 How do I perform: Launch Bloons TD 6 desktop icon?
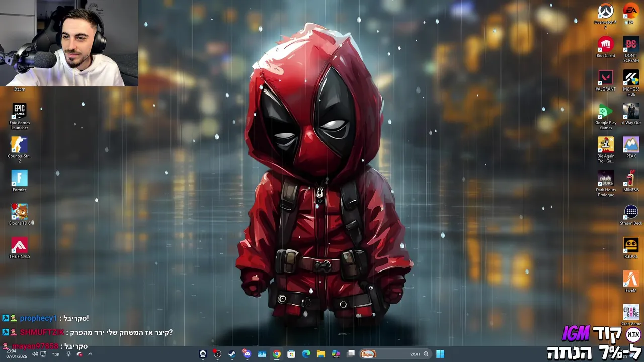[20, 215]
